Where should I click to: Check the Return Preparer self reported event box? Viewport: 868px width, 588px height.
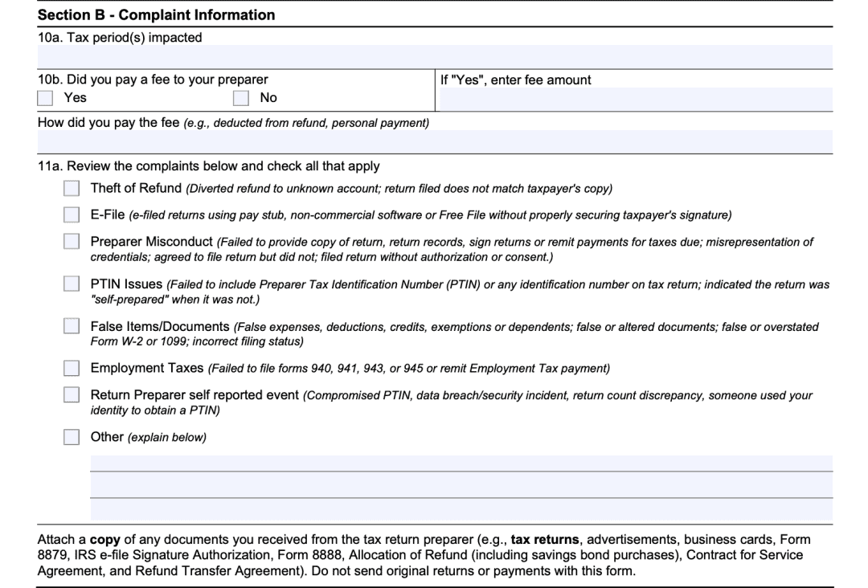point(71,395)
